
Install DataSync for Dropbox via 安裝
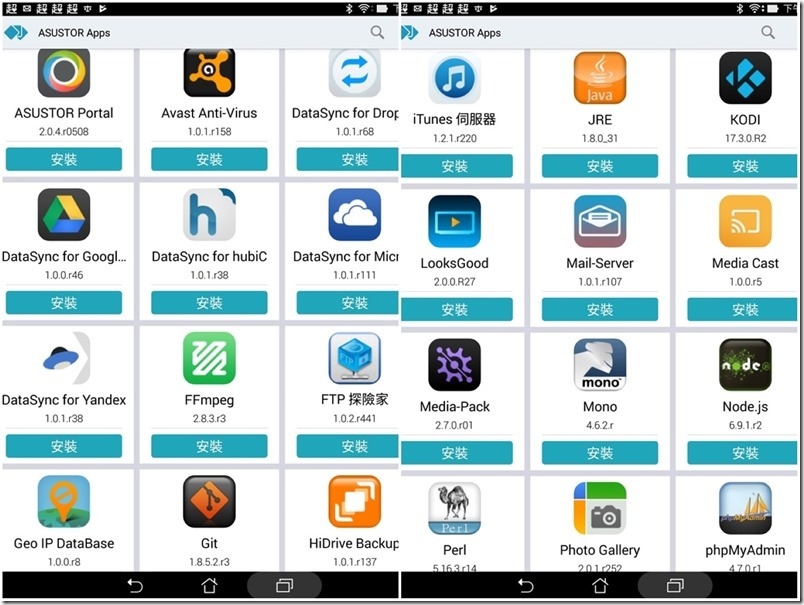click(348, 159)
